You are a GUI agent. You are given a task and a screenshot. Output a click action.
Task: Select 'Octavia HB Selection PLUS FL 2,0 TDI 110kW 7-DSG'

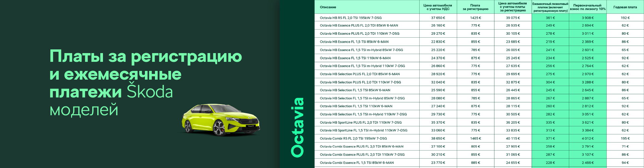coord(479,82)
